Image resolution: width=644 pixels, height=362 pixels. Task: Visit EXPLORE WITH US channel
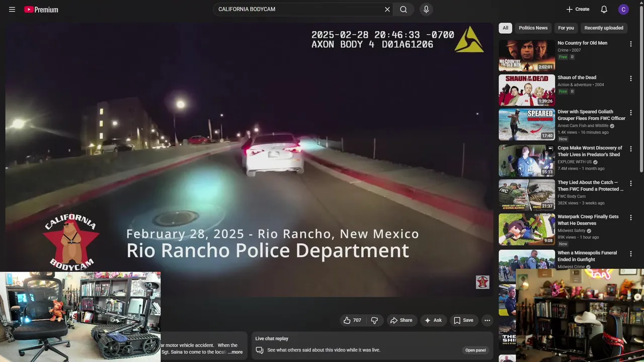point(575,162)
